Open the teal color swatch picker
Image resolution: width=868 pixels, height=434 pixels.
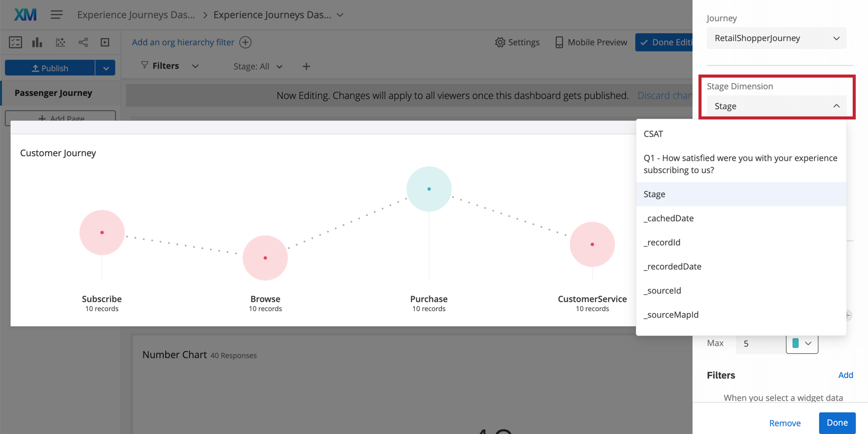[802, 344]
